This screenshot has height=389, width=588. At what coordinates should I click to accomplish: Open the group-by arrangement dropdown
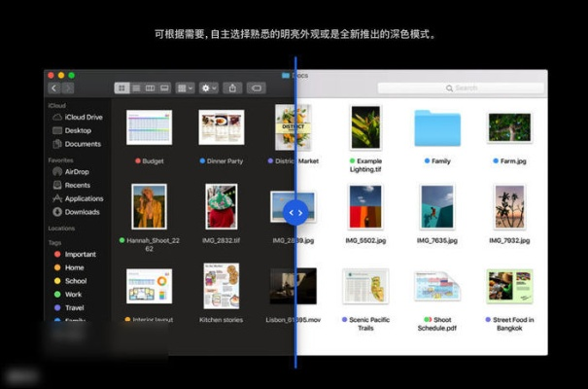(184, 88)
